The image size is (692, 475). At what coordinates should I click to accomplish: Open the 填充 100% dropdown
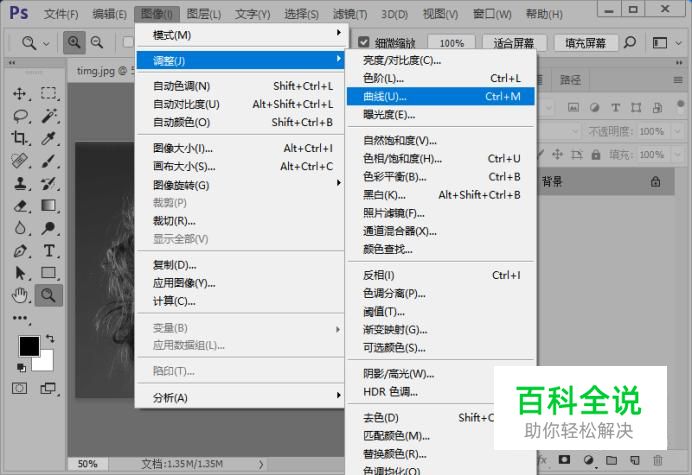677,155
